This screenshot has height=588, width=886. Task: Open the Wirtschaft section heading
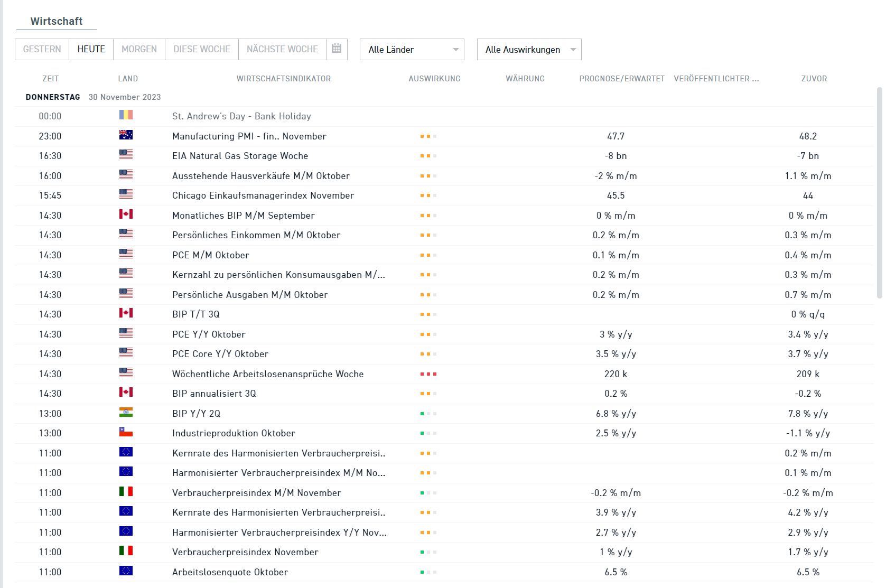(57, 21)
